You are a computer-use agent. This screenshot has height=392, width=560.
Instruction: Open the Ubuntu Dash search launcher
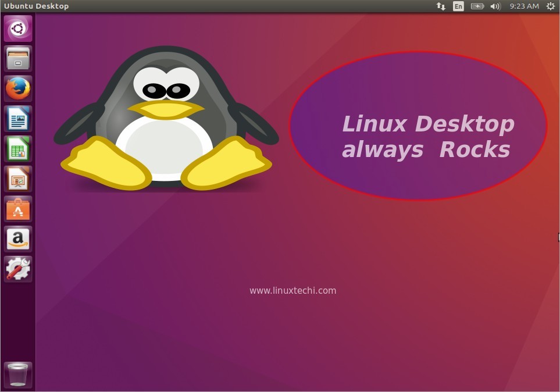tap(18, 28)
